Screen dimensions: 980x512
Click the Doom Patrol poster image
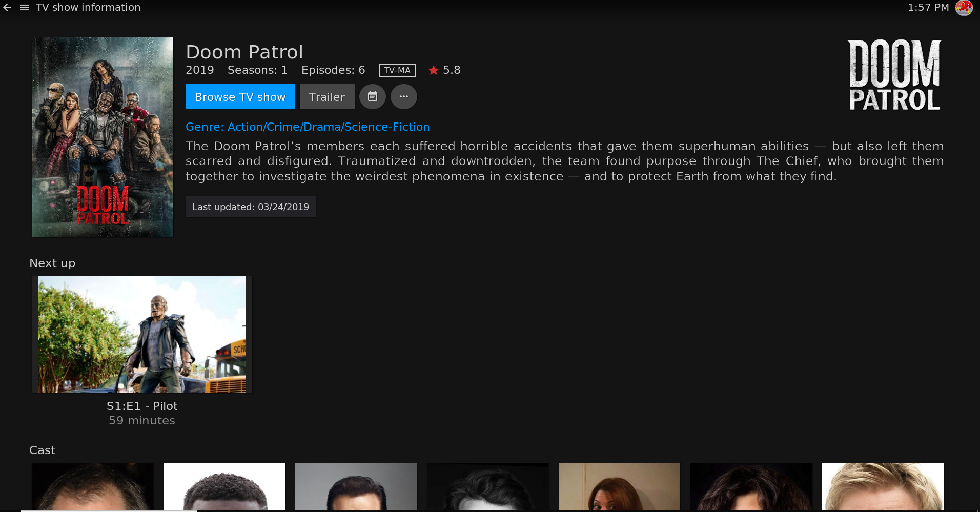pos(103,137)
